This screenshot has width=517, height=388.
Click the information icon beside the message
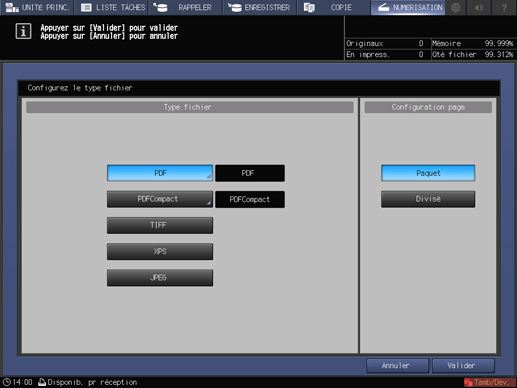pyautogui.click(x=23, y=31)
